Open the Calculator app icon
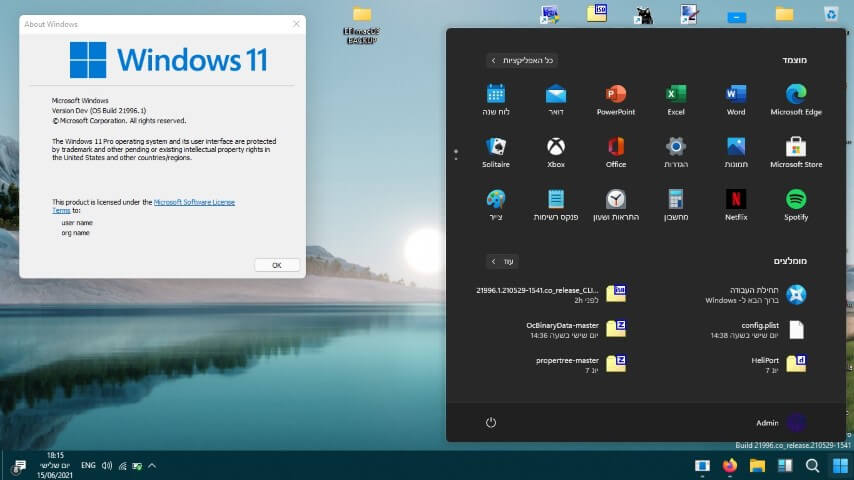Viewport: 854px width, 480px height. pos(676,205)
